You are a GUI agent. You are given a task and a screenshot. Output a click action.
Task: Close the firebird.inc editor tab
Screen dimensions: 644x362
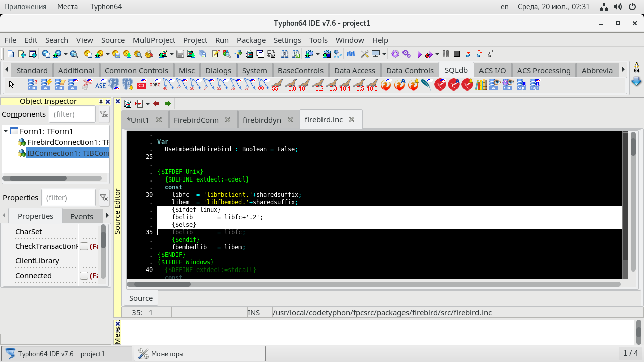[352, 119]
